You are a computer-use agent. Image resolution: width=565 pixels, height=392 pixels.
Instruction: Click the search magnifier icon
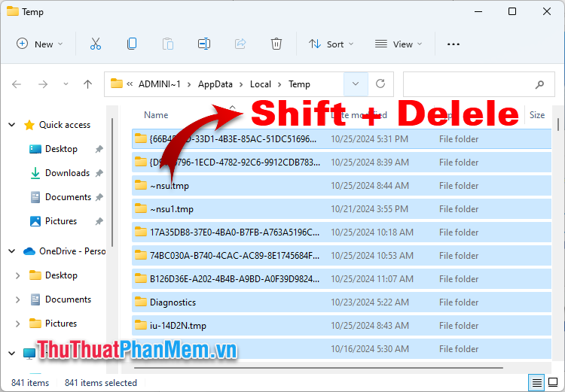[x=540, y=84]
